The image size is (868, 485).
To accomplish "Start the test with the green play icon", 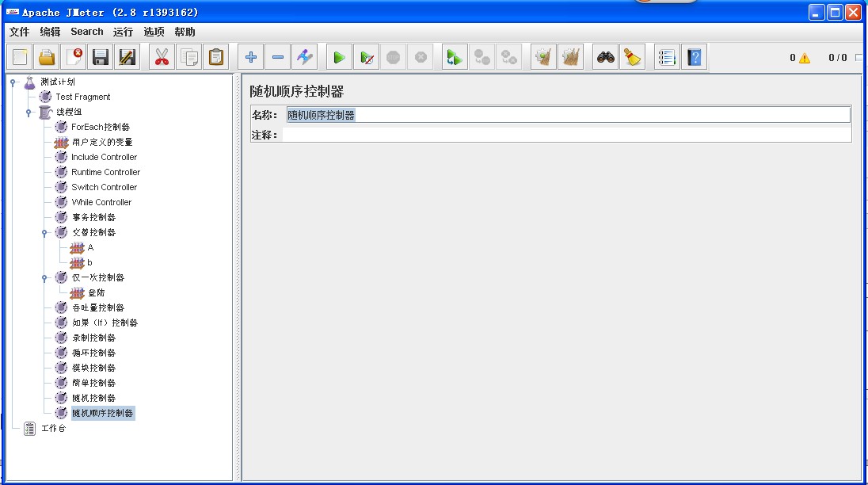I will 339,57.
